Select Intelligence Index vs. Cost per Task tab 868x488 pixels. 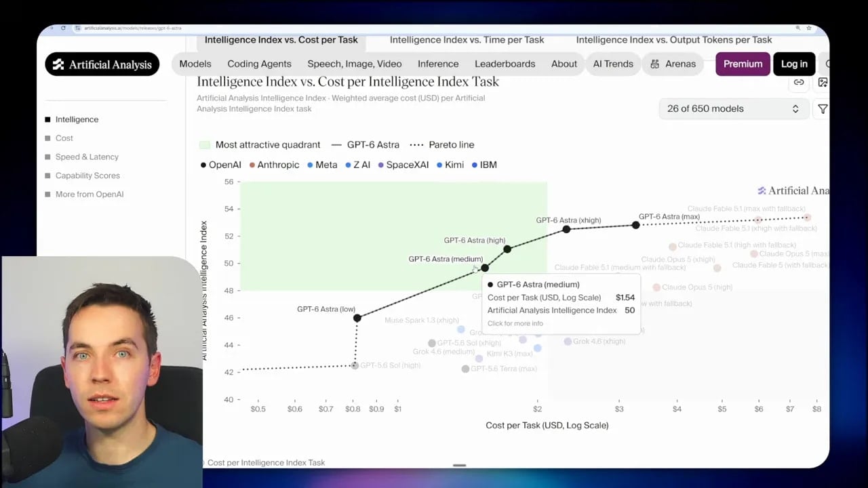point(281,40)
